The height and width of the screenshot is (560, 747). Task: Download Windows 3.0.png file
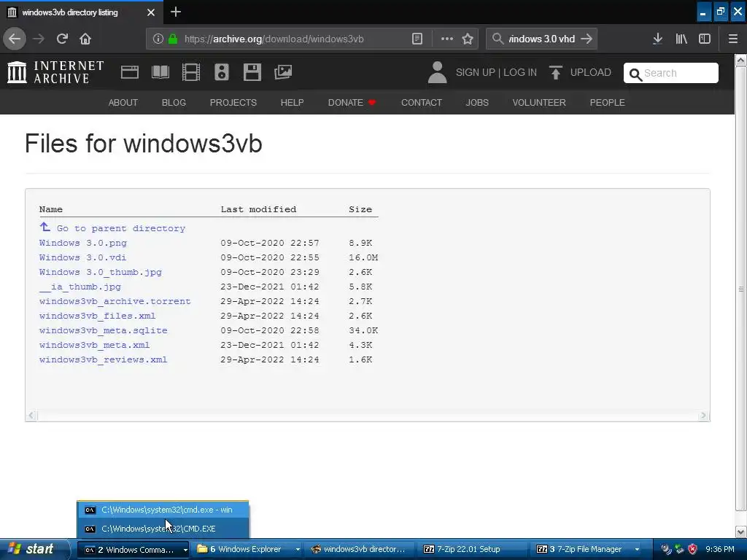(x=83, y=243)
